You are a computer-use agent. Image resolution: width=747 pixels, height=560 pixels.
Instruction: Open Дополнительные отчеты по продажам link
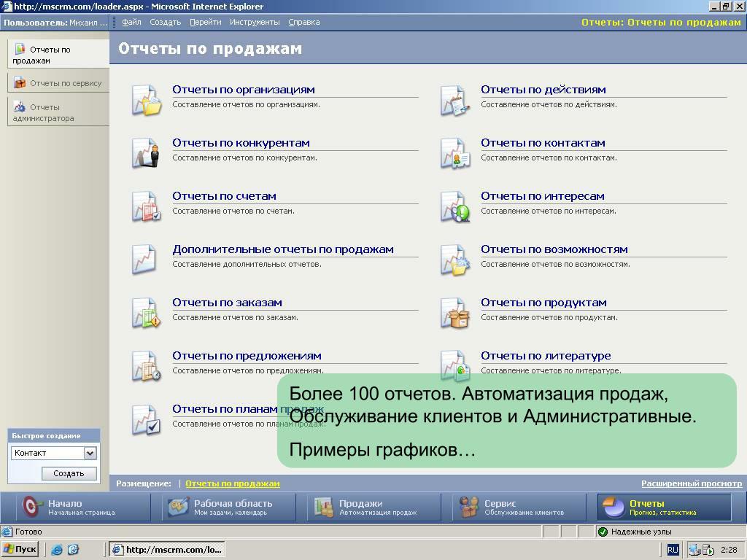click(x=283, y=249)
